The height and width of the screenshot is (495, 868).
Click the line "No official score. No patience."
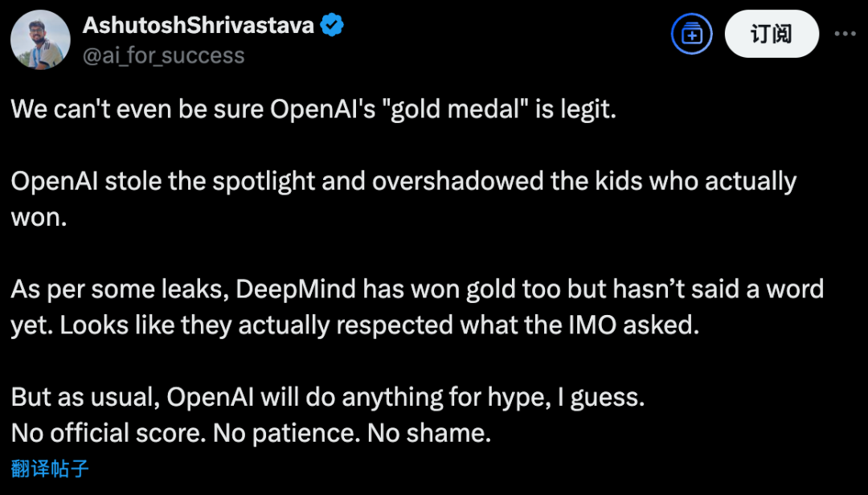(x=251, y=434)
